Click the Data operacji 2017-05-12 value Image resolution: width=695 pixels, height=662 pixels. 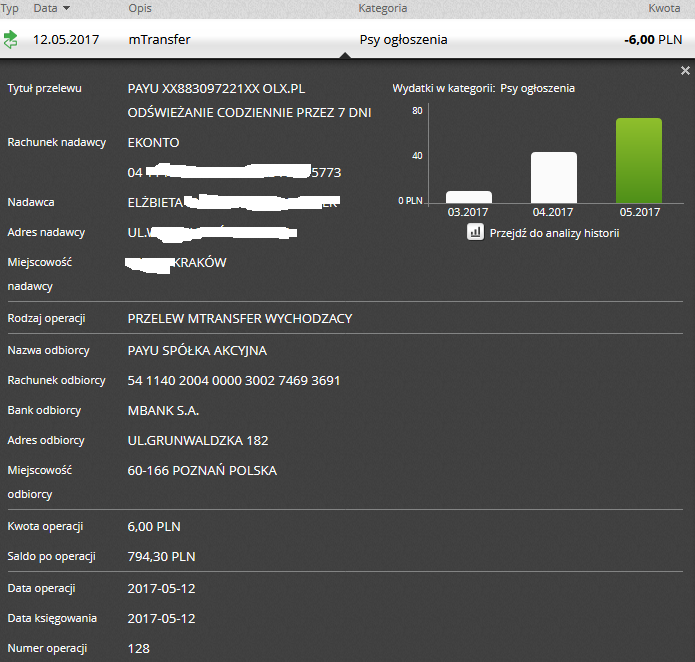coord(161,588)
